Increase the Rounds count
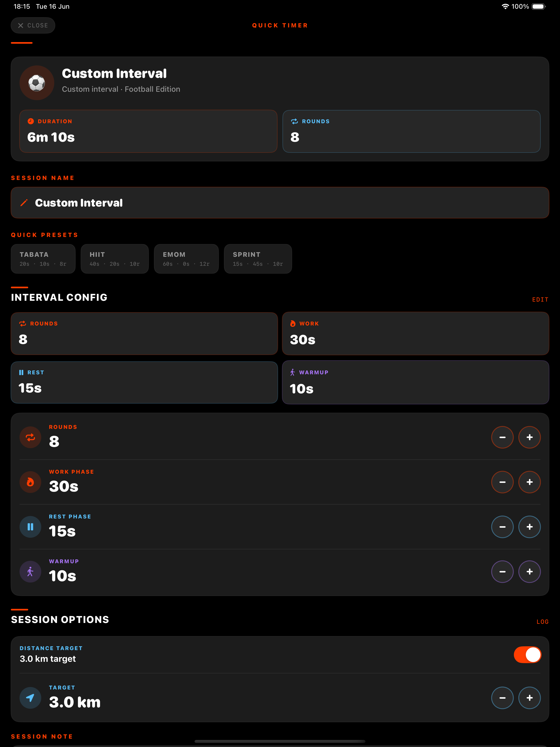The width and height of the screenshot is (560, 747). click(529, 437)
